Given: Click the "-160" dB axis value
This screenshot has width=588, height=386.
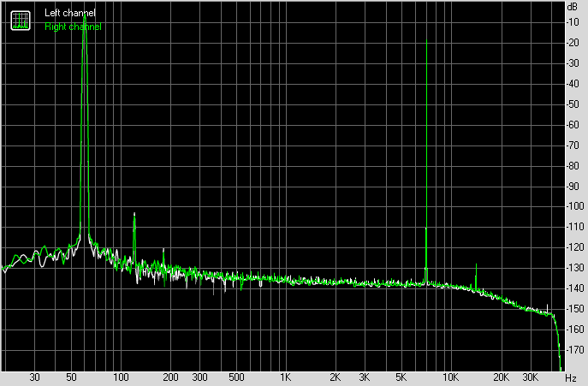Looking at the screenshot, I should pos(575,330).
